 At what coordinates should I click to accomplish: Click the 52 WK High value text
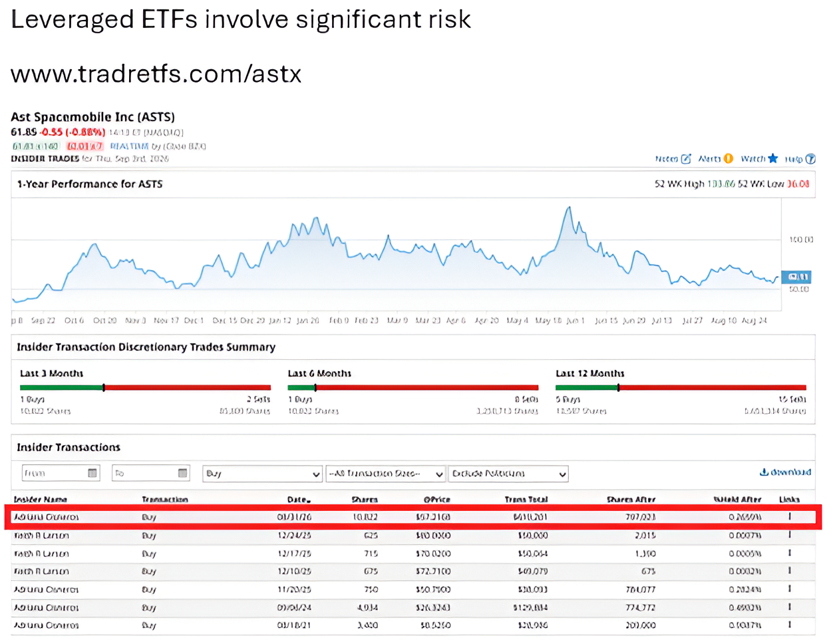coord(721,184)
